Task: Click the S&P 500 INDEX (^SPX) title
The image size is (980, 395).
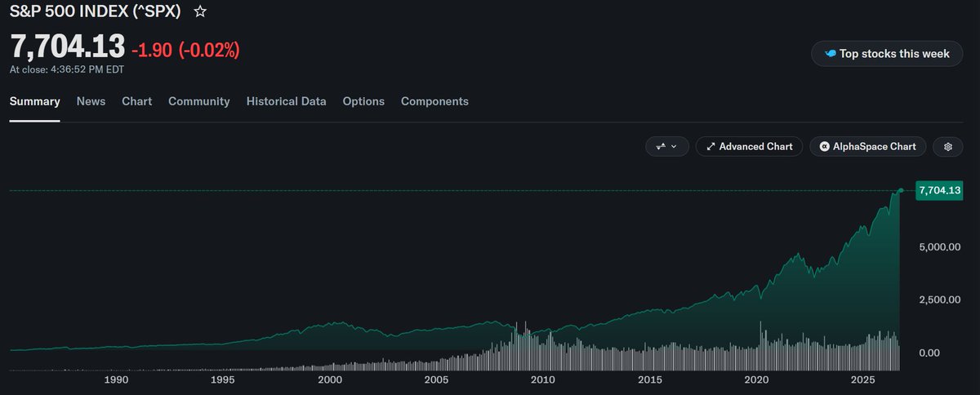Action: coord(96,11)
